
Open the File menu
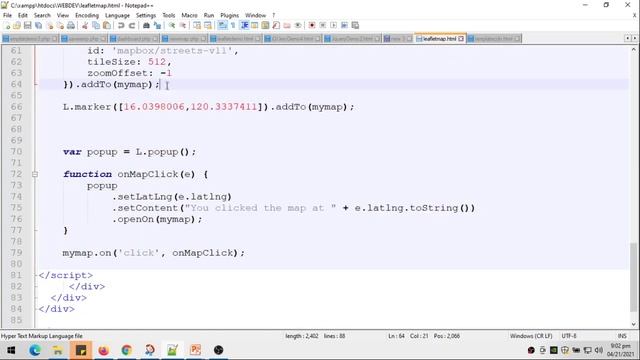click(x=7, y=15)
